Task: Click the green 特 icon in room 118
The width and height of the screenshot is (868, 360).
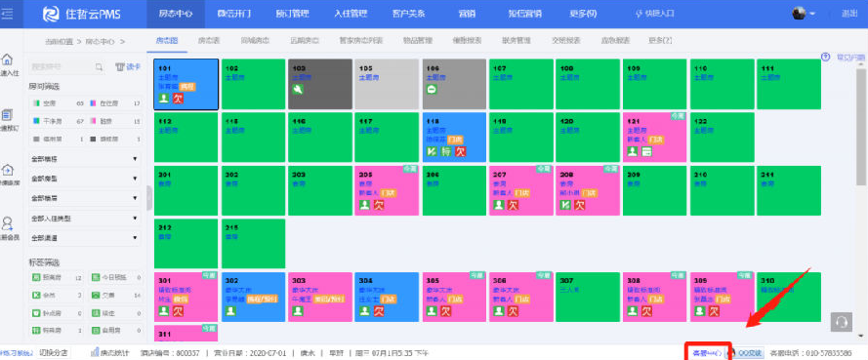Action: tap(446, 151)
